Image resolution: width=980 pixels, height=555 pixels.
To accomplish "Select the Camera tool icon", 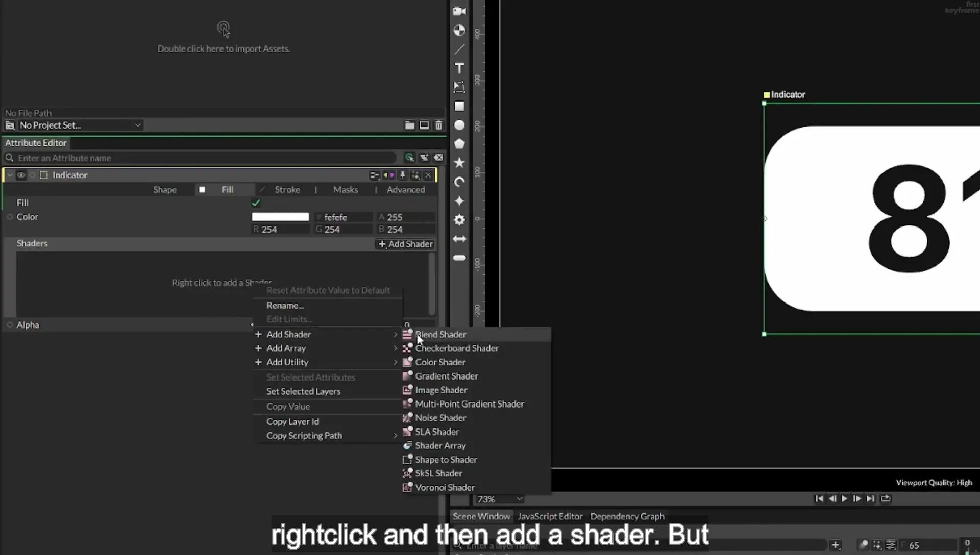I will [459, 11].
